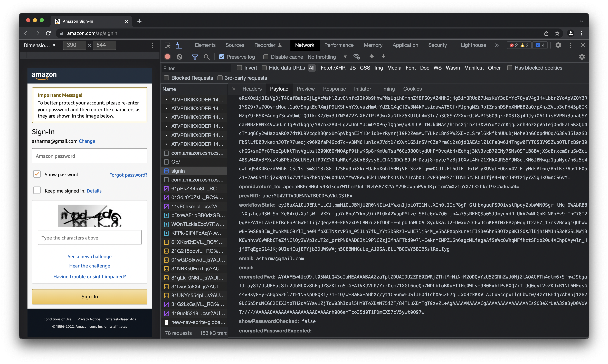Close the request details pane

[x=234, y=89]
